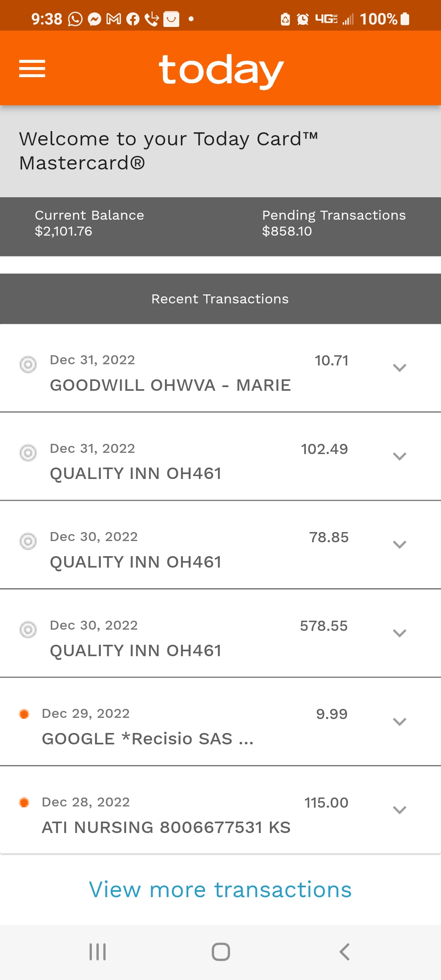Tap the Current Balance amount
Image resolution: width=441 pixels, height=980 pixels.
pyautogui.click(x=64, y=231)
